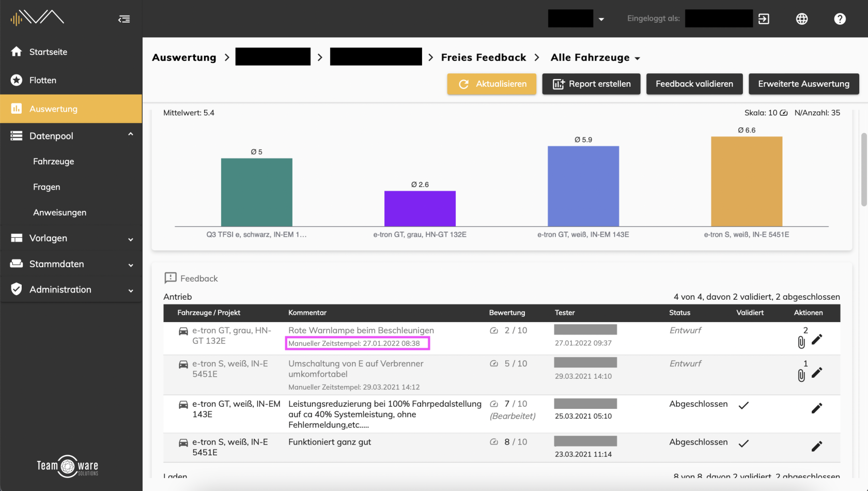Open the language globe icon

pyautogui.click(x=802, y=19)
